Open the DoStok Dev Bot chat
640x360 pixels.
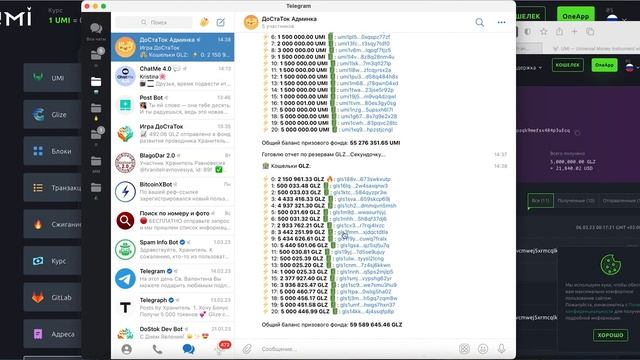coord(173,332)
